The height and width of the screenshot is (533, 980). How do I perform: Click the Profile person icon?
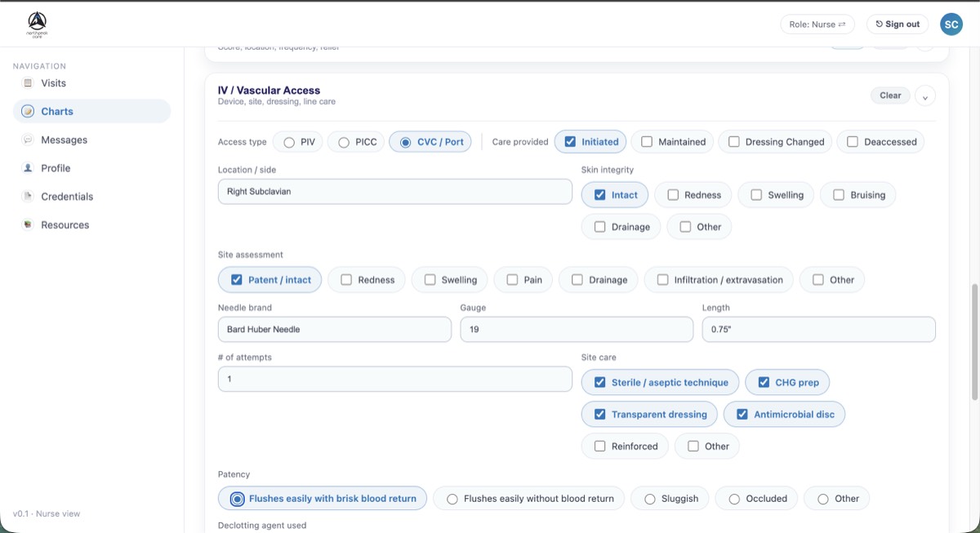pyautogui.click(x=28, y=168)
